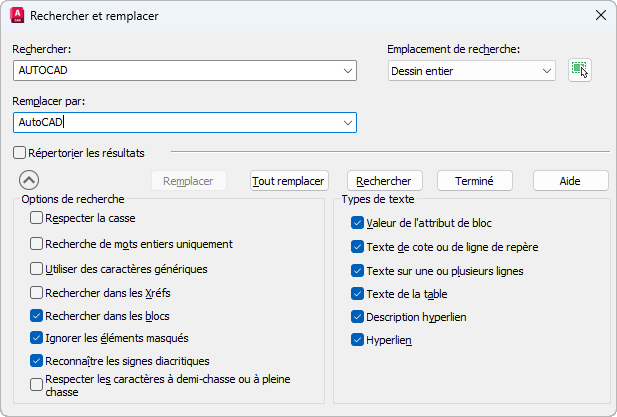Close the Rechercher et remplacer dialog

[x=599, y=16]
